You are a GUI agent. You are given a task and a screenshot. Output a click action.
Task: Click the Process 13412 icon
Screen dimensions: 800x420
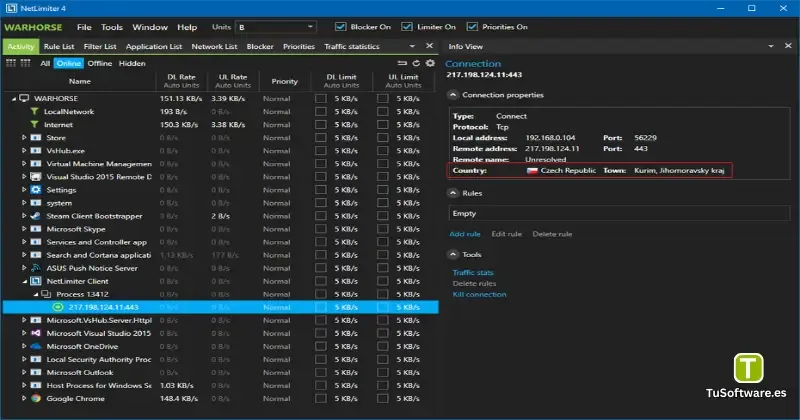tap(46, 294)
